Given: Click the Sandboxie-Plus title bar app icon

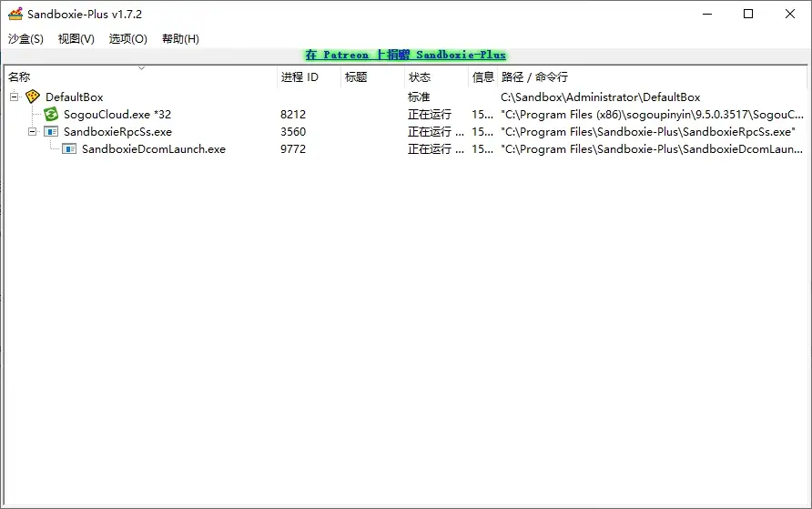Looking at the screenshot, I should click(x=15, y=14).
